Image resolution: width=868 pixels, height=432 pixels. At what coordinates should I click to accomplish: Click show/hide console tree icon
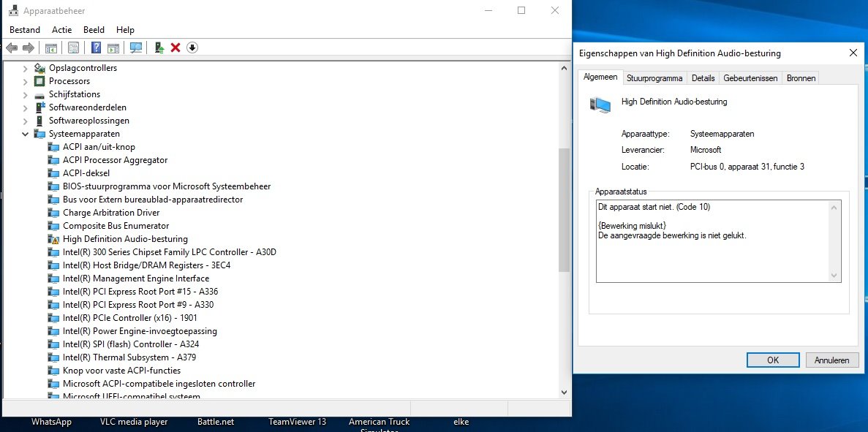coord(51,48)
